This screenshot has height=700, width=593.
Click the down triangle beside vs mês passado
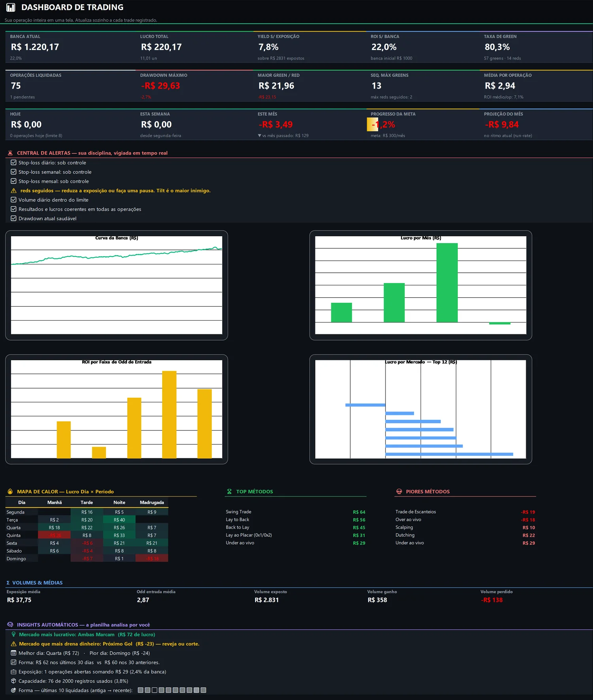[x=259, y=136]
